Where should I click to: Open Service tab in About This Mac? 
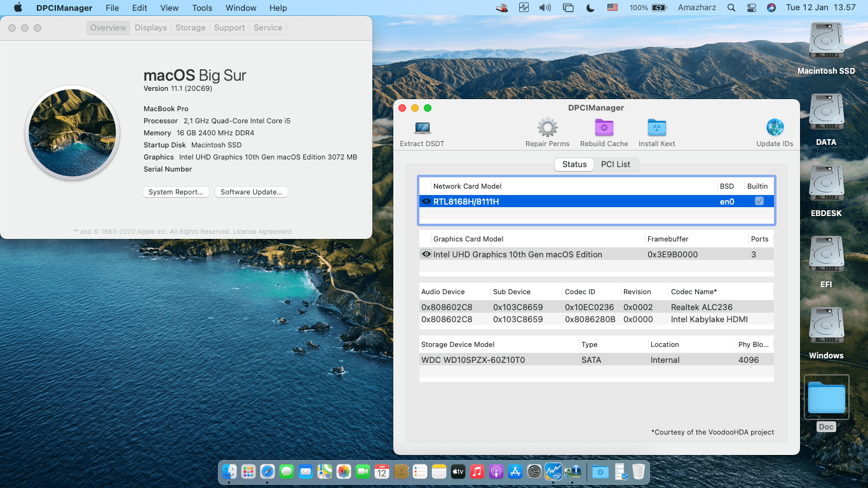click(268, 28)
